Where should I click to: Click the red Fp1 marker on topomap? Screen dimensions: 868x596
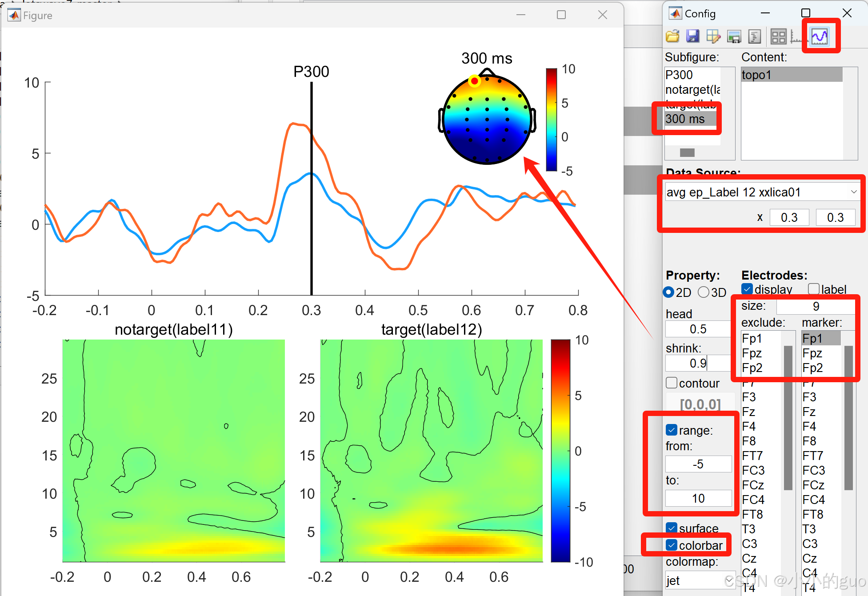point(474,81)
